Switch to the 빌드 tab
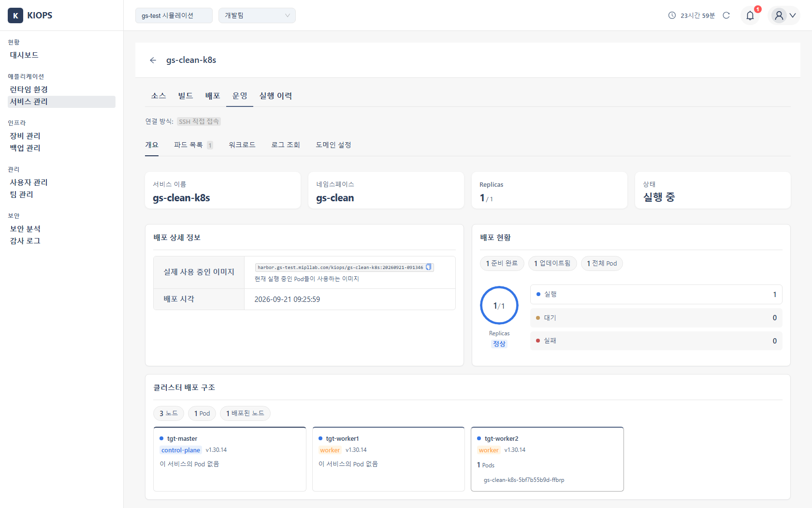 pyautogui.click(x=186, y=96)
